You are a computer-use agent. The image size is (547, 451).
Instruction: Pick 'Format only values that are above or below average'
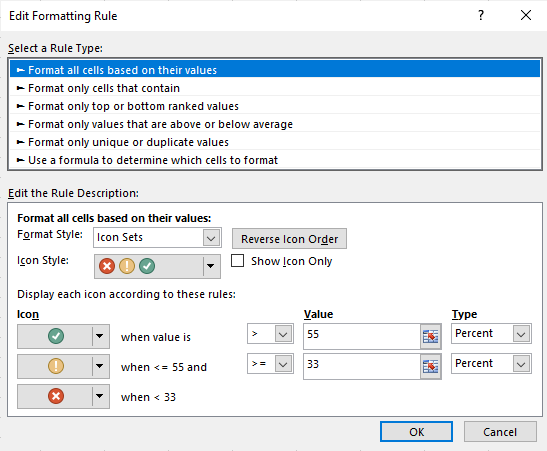275,124
